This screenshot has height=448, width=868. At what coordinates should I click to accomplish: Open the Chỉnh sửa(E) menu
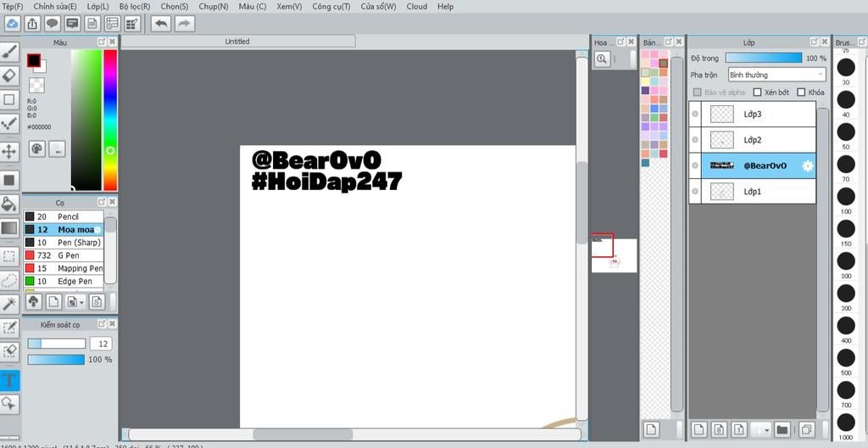(x=55, y=7)
